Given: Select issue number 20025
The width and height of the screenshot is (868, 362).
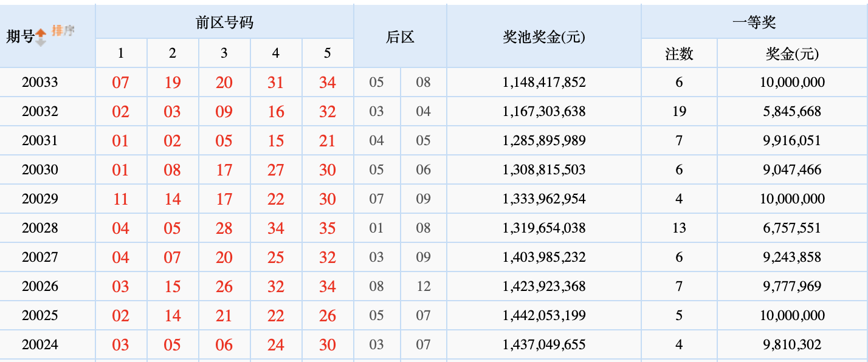Looking at the screenshot, I should 40,315.
